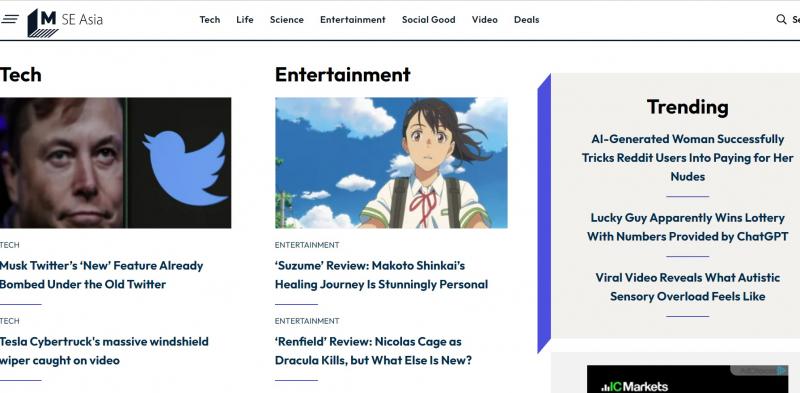Open the Suzume anime thumbnail image
The width and height of the screenshot is (800, 393).
(x=391, y=163)
